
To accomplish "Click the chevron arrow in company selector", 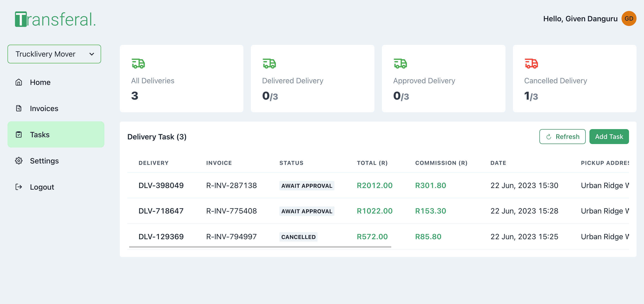I will 92,54.
